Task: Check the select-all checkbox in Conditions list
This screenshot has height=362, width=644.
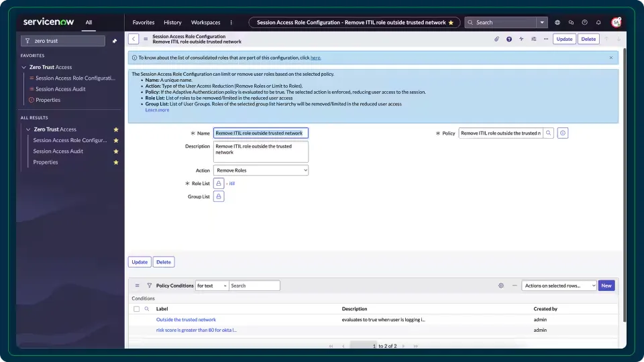Action: click(136, 309)
